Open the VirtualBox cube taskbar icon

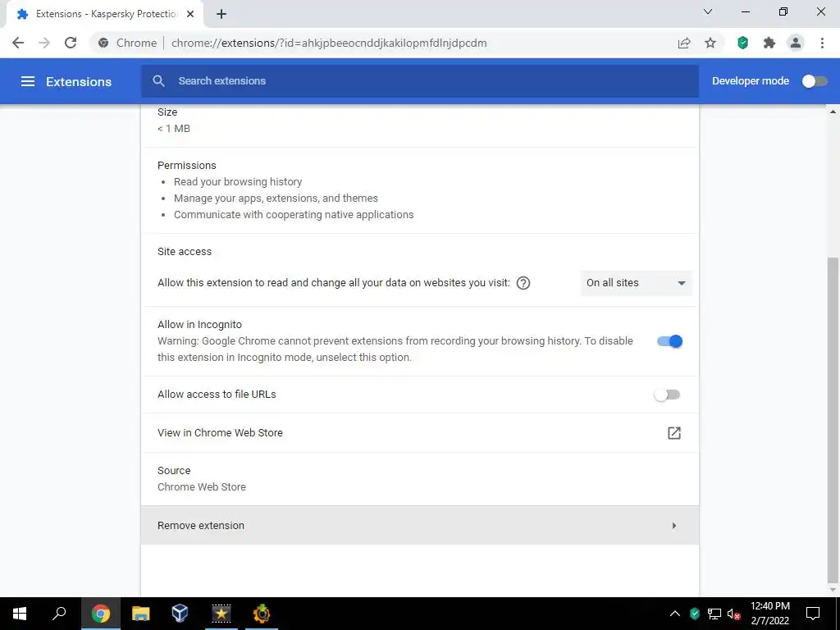[x=180, y=614]
